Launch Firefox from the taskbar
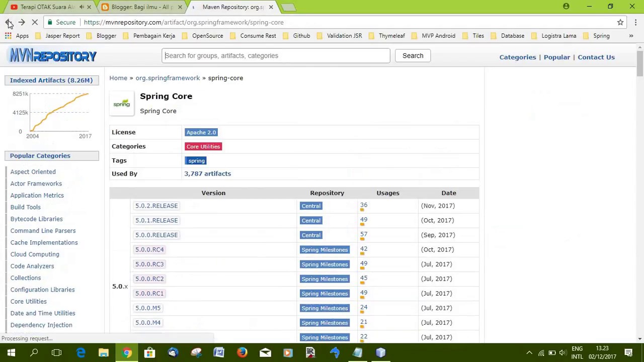This screenshot has height=362, width=644. point(242,353)
